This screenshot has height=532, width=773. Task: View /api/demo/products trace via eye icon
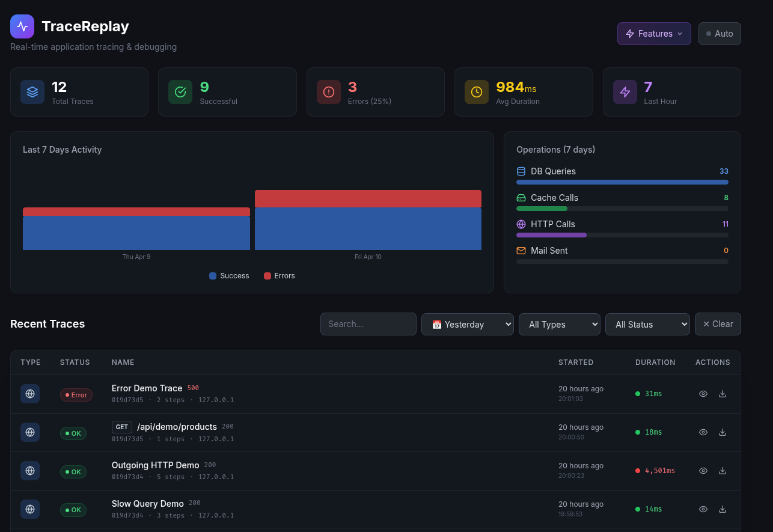(703, 432)
